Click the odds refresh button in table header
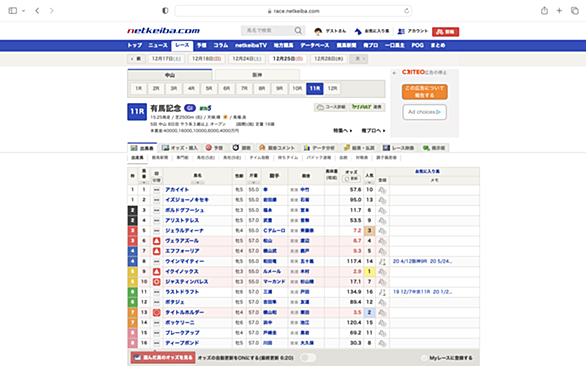Viewport: 586px width, 366px height. 351,179
